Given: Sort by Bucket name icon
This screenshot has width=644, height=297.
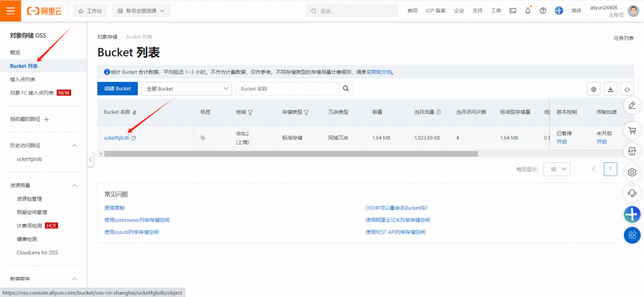Looking at the screenshot, I should click(135, 112).
